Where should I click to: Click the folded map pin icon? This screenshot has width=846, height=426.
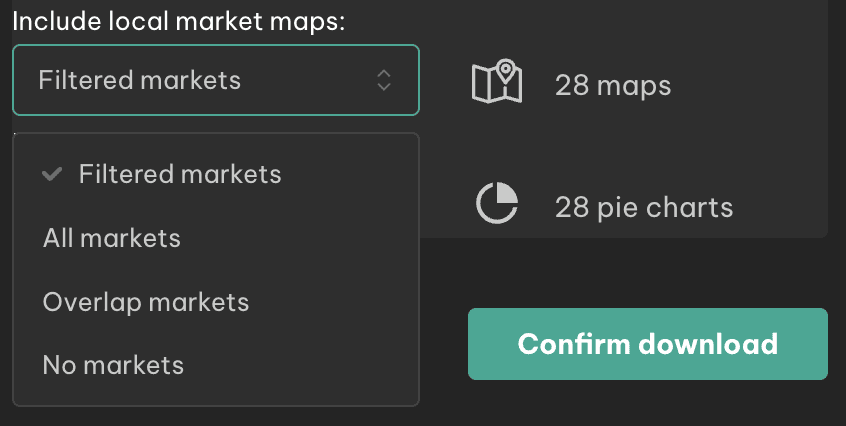click(497, 81)
